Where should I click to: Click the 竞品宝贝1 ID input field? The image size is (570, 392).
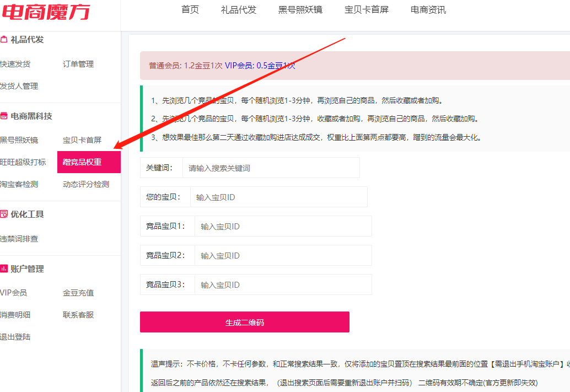[283, 226]
